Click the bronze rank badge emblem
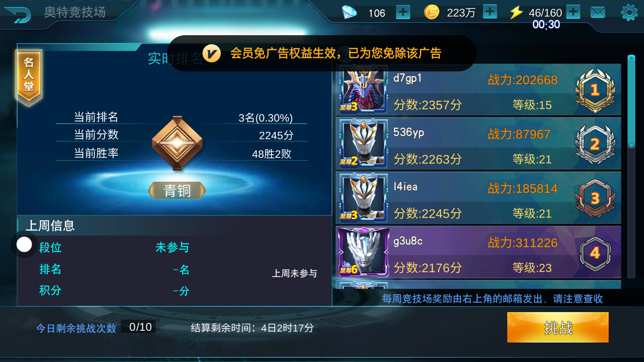The image size is (644, 362). click(177, 143)
